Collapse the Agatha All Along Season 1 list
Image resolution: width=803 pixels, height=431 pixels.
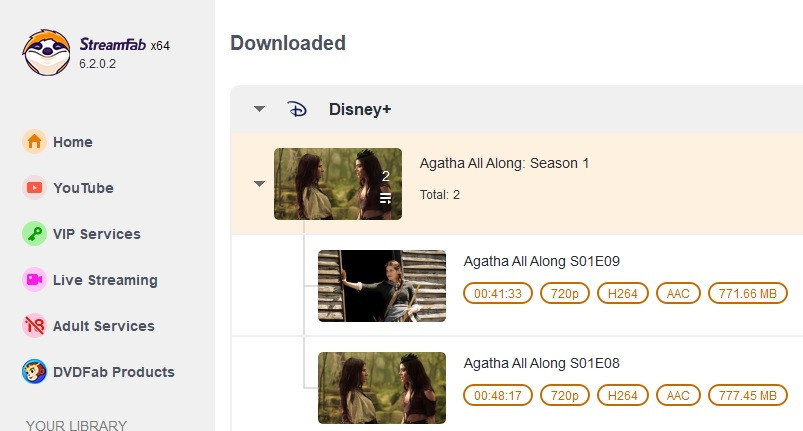click(260, 184)
